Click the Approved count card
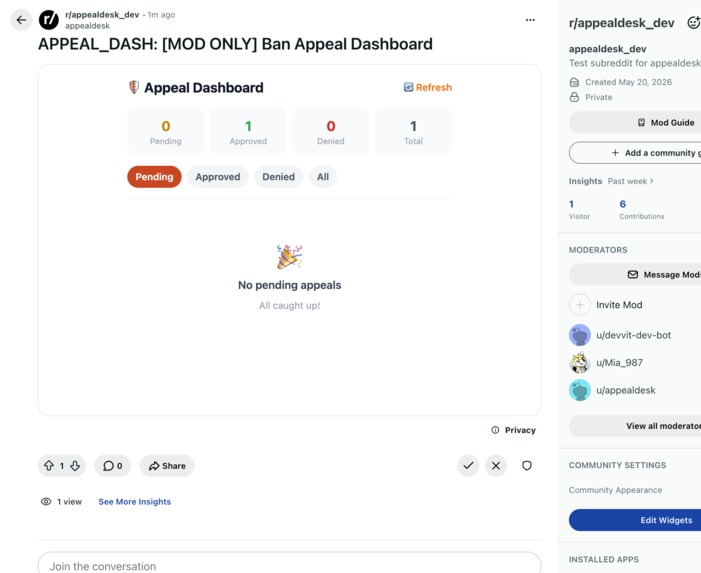The width and height of the screenshot is (701, 573). pos(248,131)
